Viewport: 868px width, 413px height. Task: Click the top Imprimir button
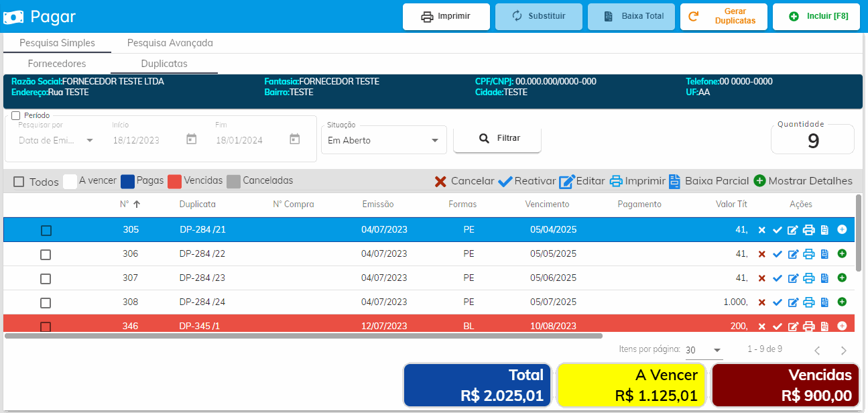[x=446, y=16]
